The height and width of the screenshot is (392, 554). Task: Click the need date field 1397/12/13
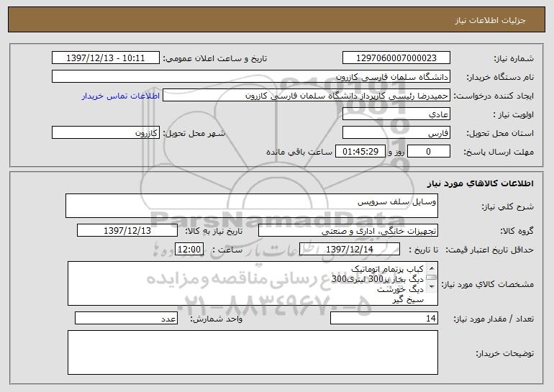(127, 231)
